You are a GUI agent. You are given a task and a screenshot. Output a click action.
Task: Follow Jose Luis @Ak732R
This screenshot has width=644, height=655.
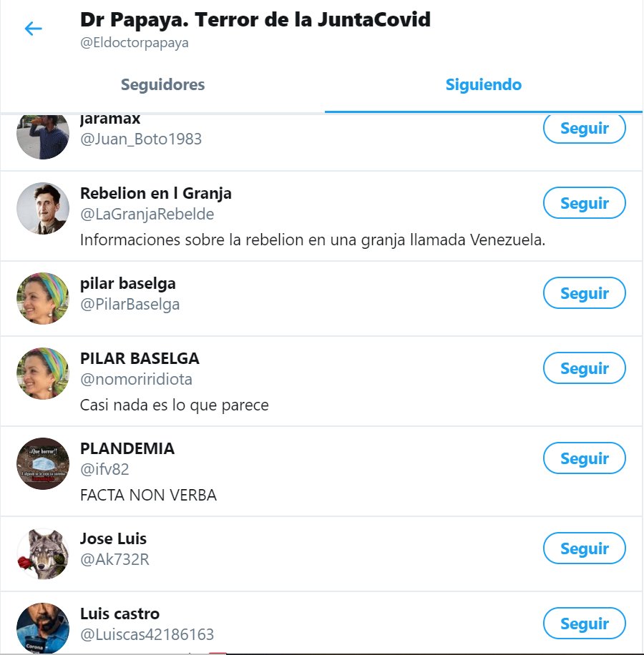[584, 548]
